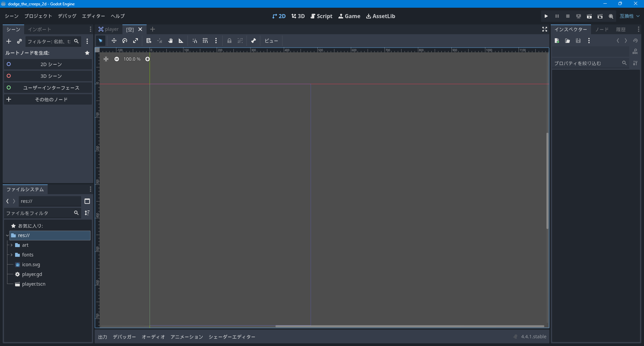This screenshot has height=346, width=644.
Task: Click the list-select nodes tool icon
Action: (149, 41)
